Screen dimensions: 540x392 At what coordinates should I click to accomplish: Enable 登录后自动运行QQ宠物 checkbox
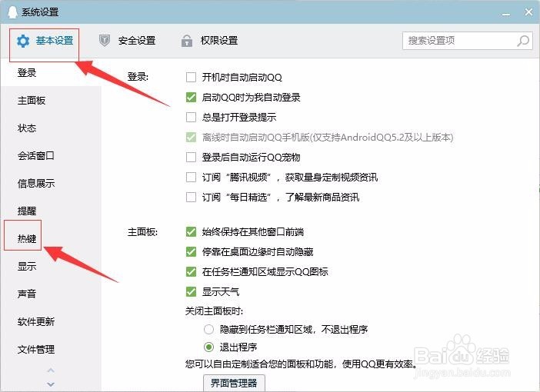(x=191, y=158)
